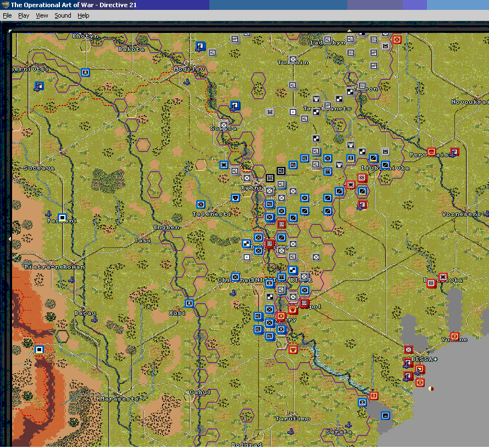Screen dimensions: 489x448
Task: Select gray infantry unit at Tulchin
Action: click(293, 59)
